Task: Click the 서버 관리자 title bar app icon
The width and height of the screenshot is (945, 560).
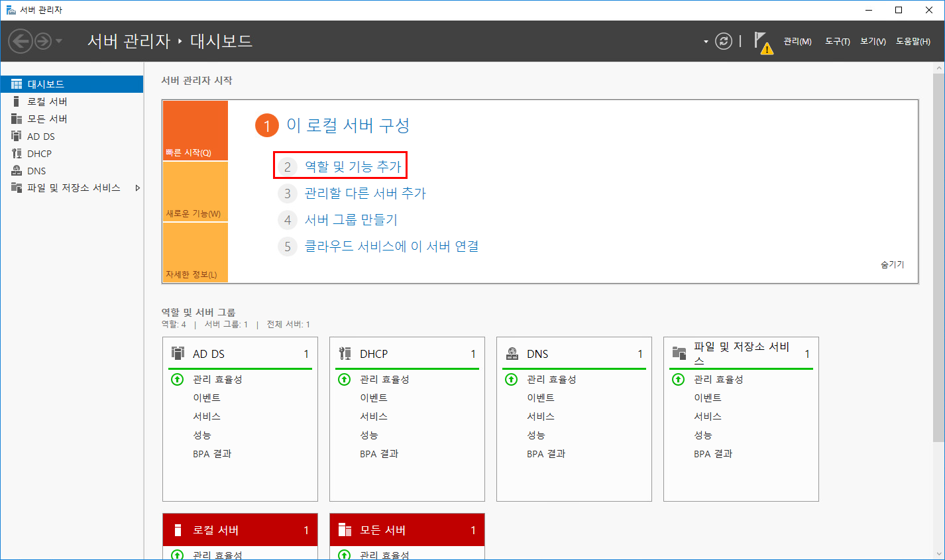Action: pos(11,10)
